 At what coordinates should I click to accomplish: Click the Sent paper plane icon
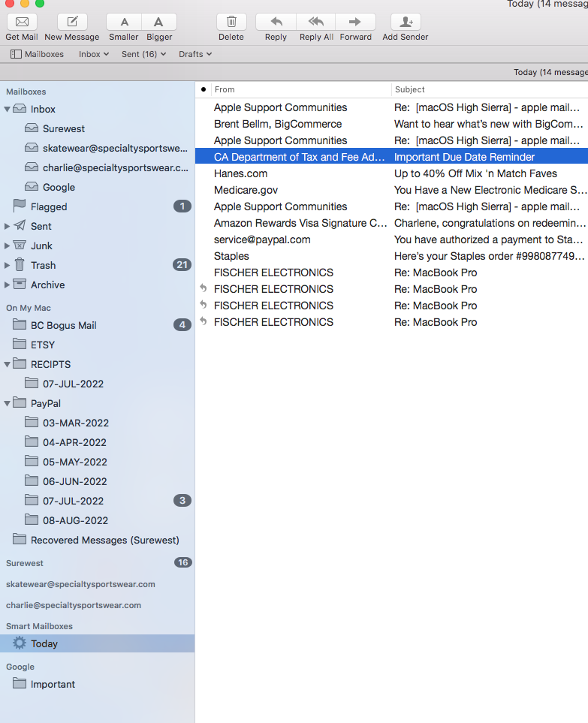pos(20,225)
